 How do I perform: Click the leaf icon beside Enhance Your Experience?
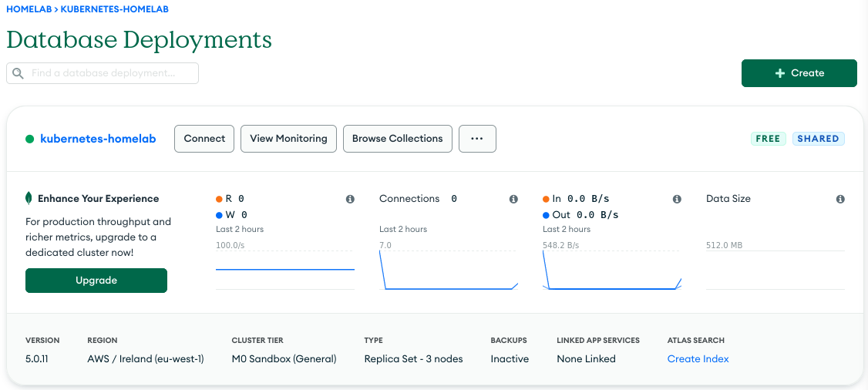(x=29, y=198)
